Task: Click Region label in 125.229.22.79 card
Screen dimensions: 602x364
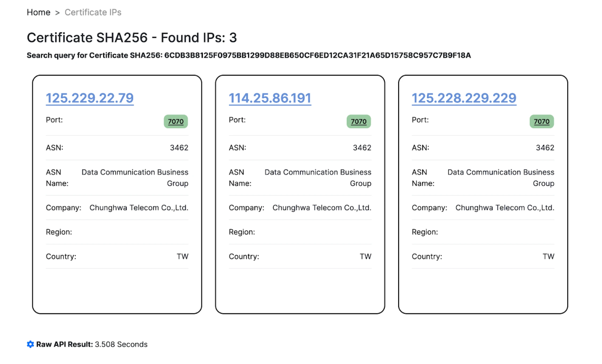Action: 59,232
